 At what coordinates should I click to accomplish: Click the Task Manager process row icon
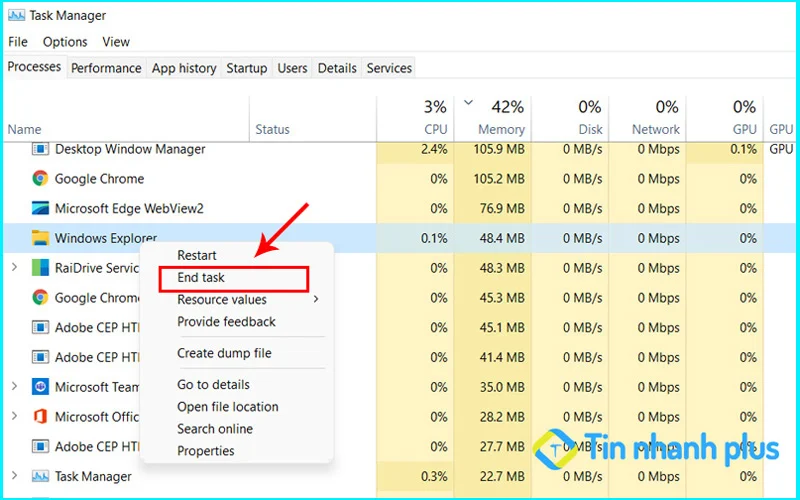pos(40,476)
